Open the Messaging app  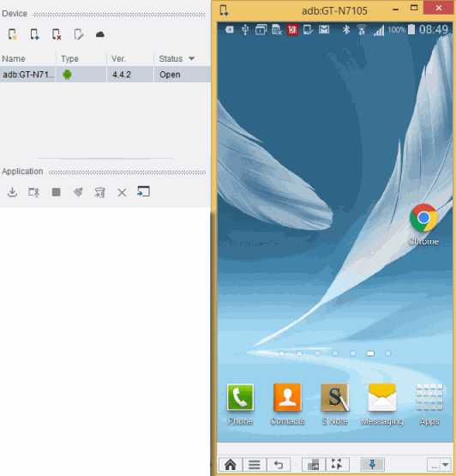coord(382,405)
